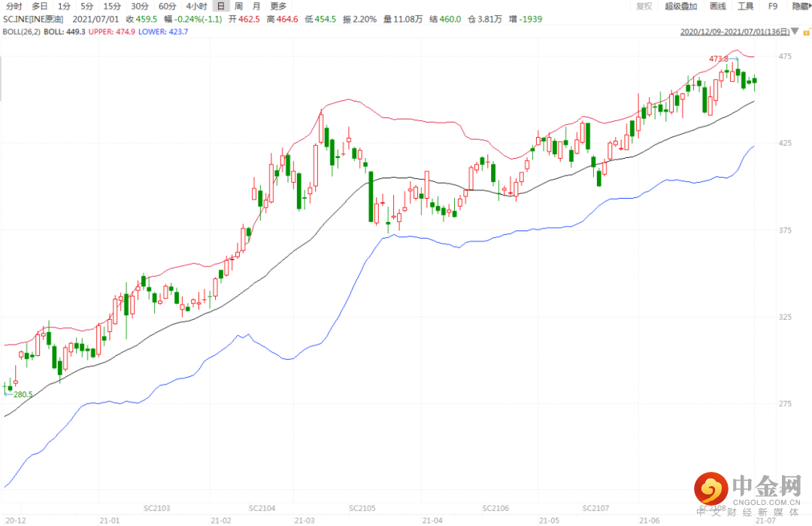Click the 280.5 low price marker
This screenshot has width=812, height=526.
[x=23, y=394]
